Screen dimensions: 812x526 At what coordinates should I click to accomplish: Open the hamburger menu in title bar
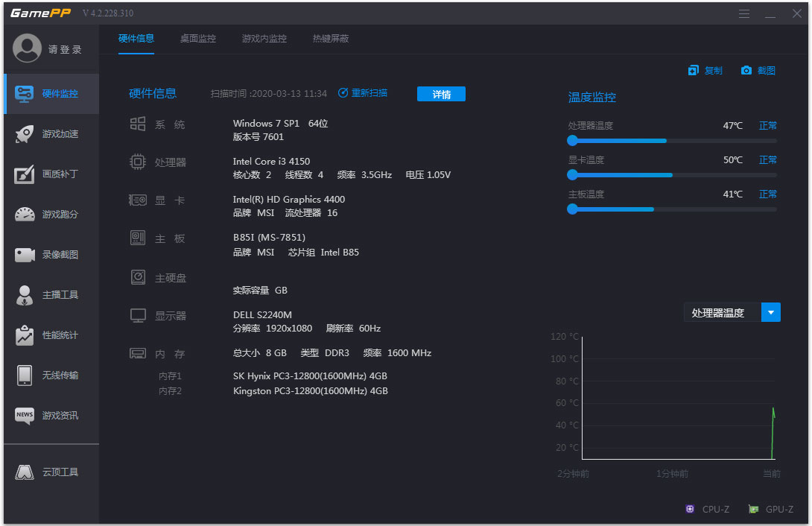744,13
